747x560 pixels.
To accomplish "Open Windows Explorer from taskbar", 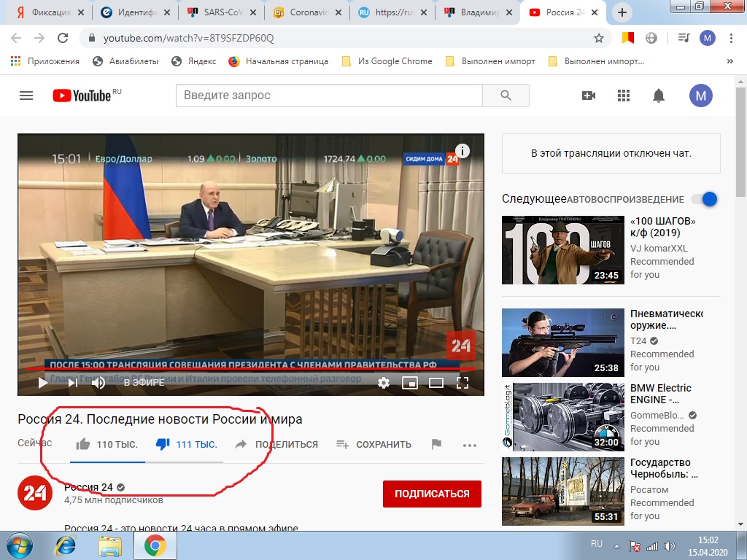I will [109, 545].
